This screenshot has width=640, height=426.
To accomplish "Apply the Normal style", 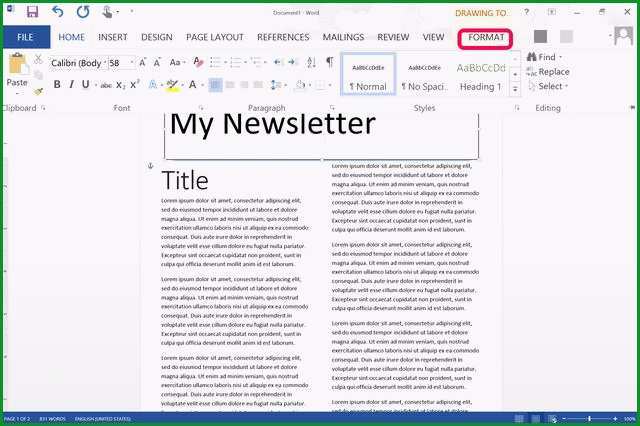I will (x=368, y=74).
